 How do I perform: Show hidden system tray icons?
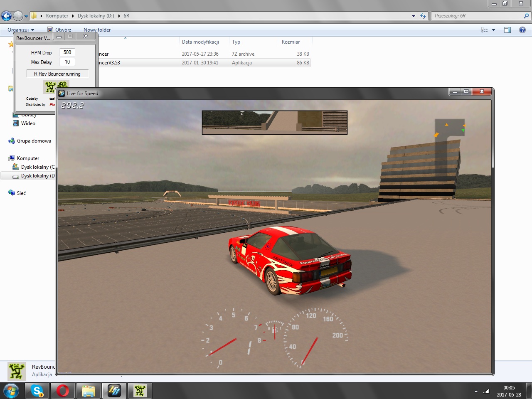pos(476,391)
